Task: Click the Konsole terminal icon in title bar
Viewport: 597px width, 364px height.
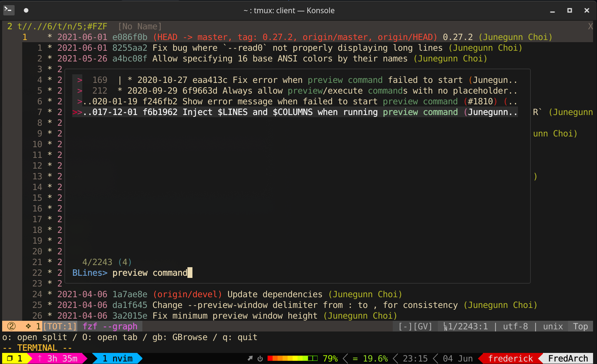Action: pyautogui.click(x=9, y=10)
